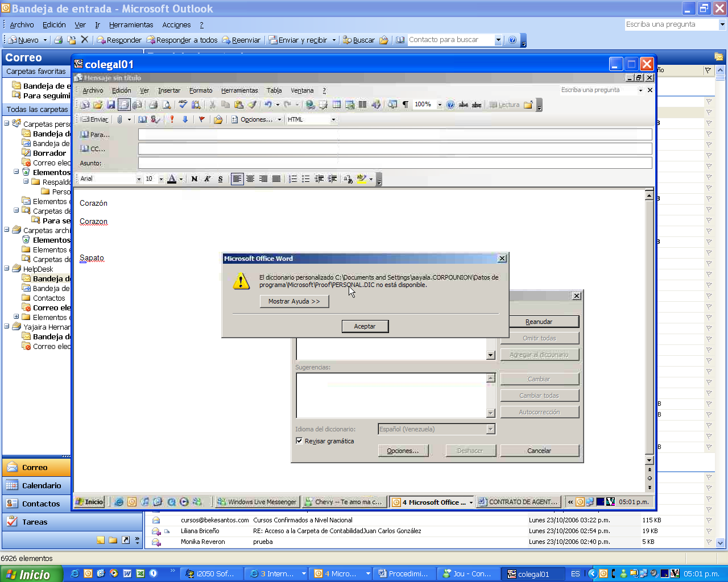Click the spelling check ABC icon
Image resolution: width=728 pixels, height=582 pixels.
click(183, 105)
